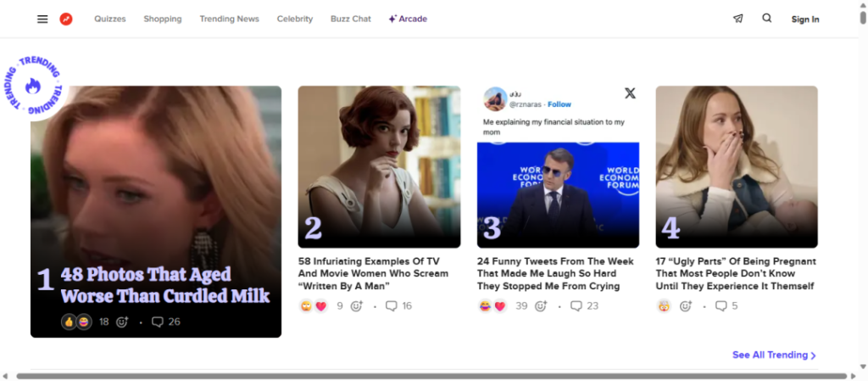Add reaction to Ugly Parts pregnancy article
The height and width of the screenshot is (381, 868).
click(x=686, y=306)
